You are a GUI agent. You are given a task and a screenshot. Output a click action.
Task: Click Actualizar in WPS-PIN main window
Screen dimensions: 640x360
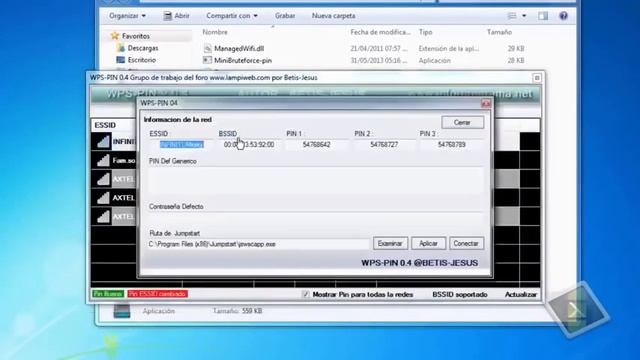click(521, 294)
